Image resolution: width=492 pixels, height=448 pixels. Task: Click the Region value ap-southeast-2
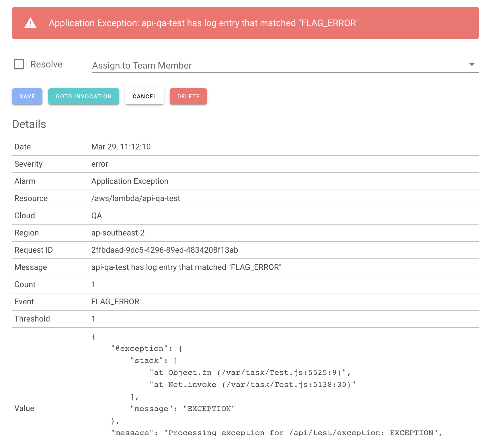pyautogui.click(x=118, y=233)
